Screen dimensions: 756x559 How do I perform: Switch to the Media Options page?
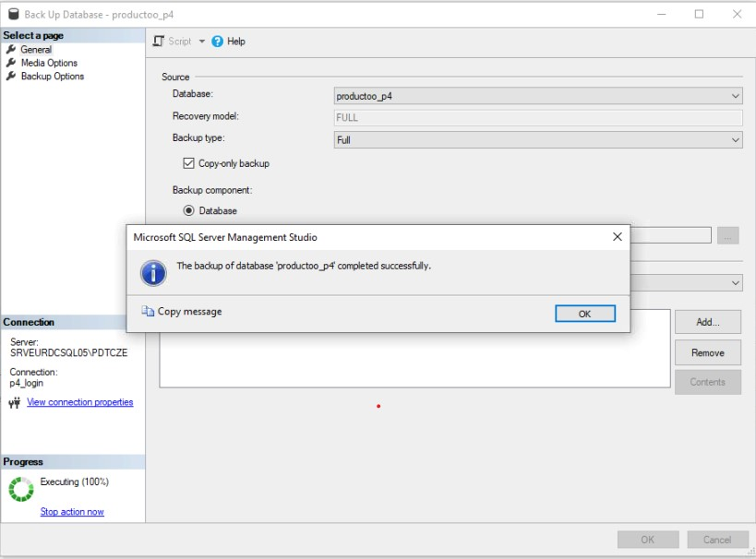point(49,63)
